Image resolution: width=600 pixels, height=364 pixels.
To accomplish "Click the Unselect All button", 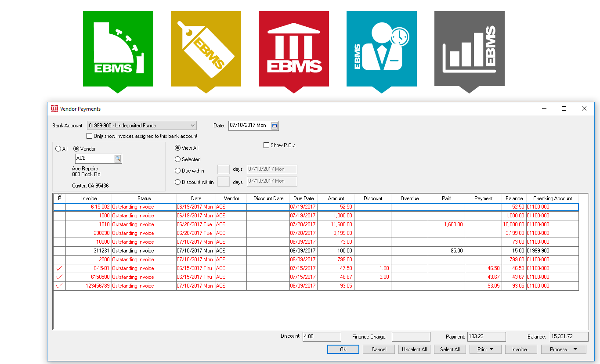I will click(414, 350).
